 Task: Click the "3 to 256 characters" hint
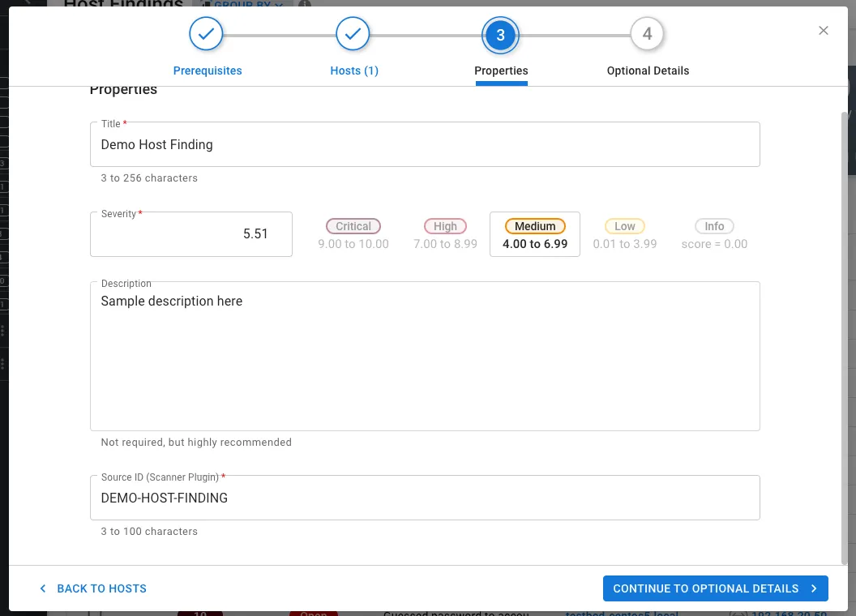149,178
